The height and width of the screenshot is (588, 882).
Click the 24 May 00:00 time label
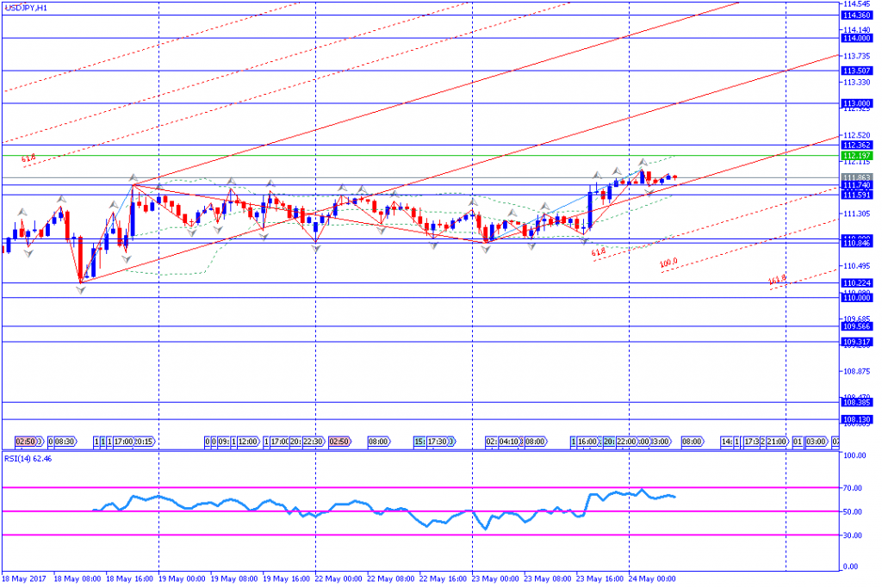pos(652,579)
